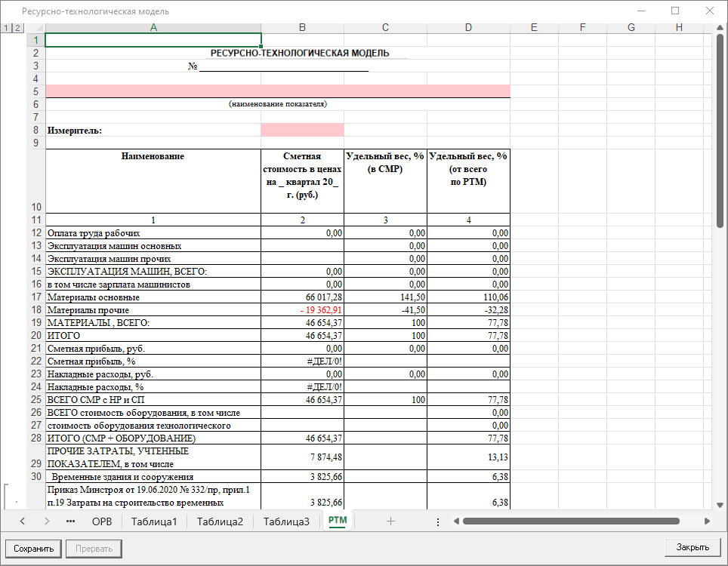Add new sheet with plus icon

390,521
